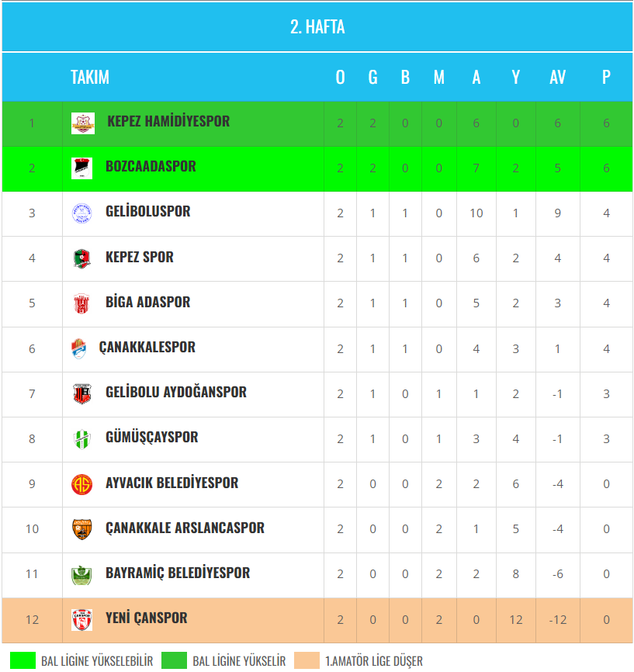634x672 pixels.
Task: Click the TAKIM column header
Action: coord(90,77)
